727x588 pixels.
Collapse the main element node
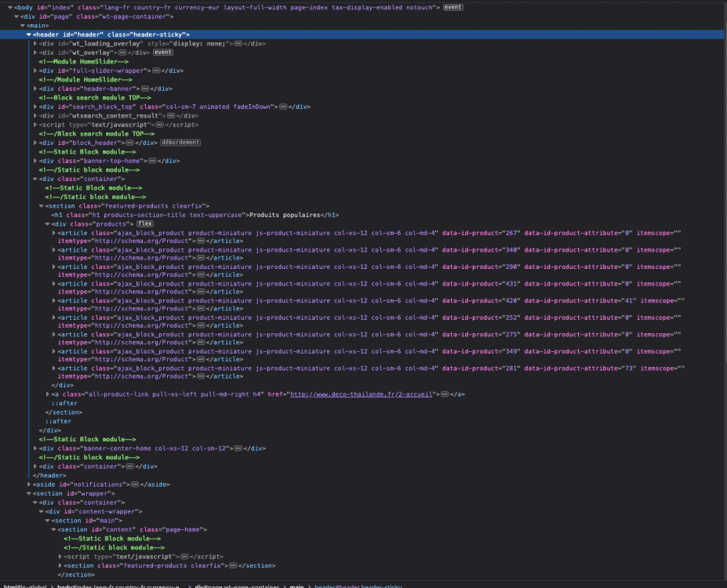click(22, 26)
